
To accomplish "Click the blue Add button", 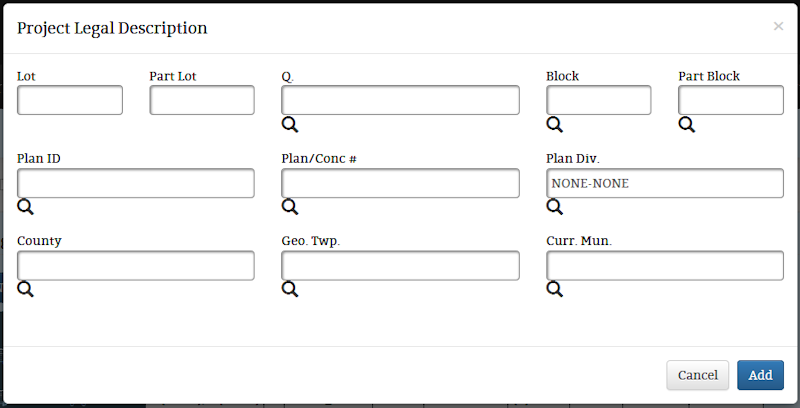I will pos(760,375).
